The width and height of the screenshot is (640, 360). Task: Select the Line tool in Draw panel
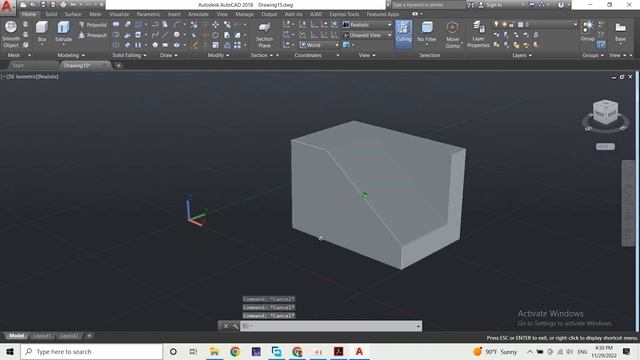165,35
